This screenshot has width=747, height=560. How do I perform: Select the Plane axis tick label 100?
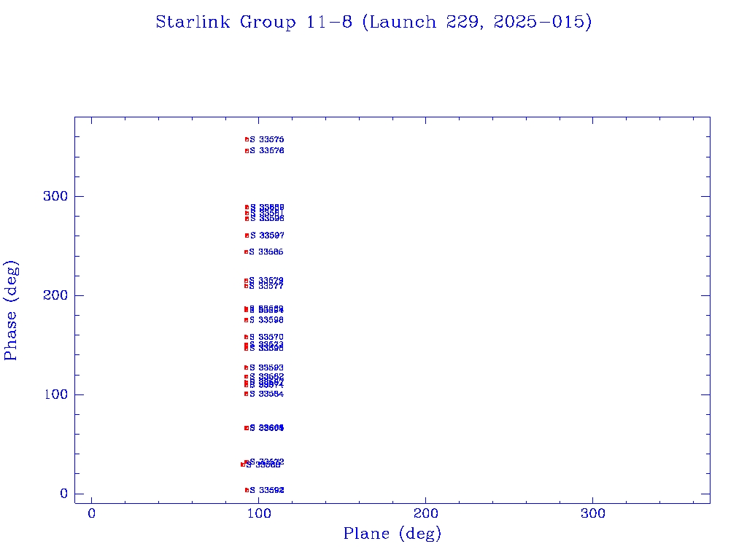[x=259, y=513]
